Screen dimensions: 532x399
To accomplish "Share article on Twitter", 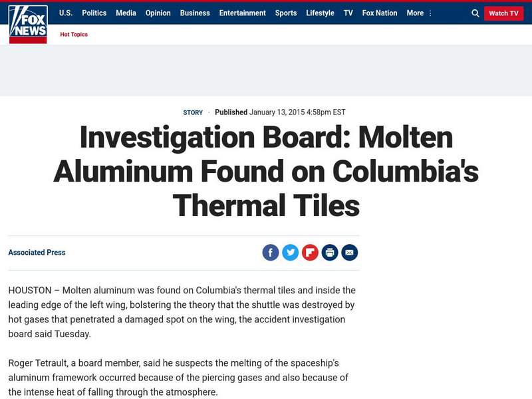I will coord(290,253).
